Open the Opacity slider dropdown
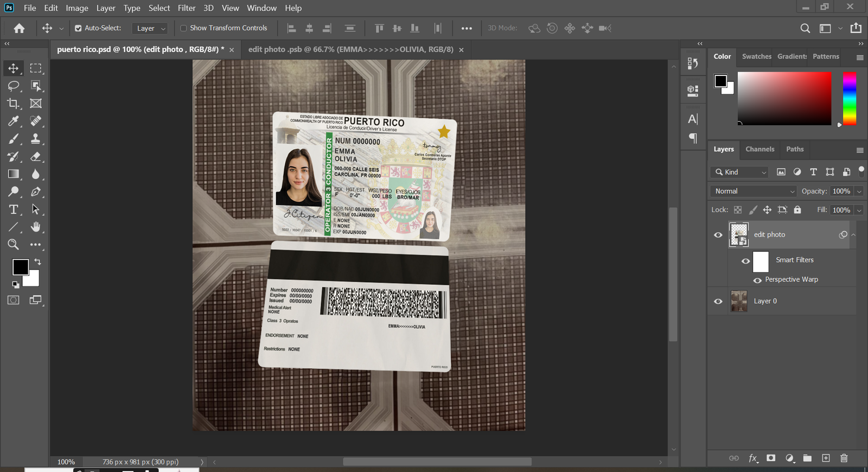868x472 pixels. (x=859, y=191)
